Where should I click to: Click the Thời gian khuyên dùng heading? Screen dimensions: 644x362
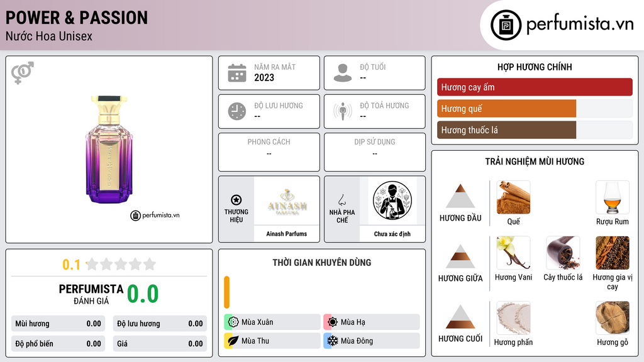point(322,263)
